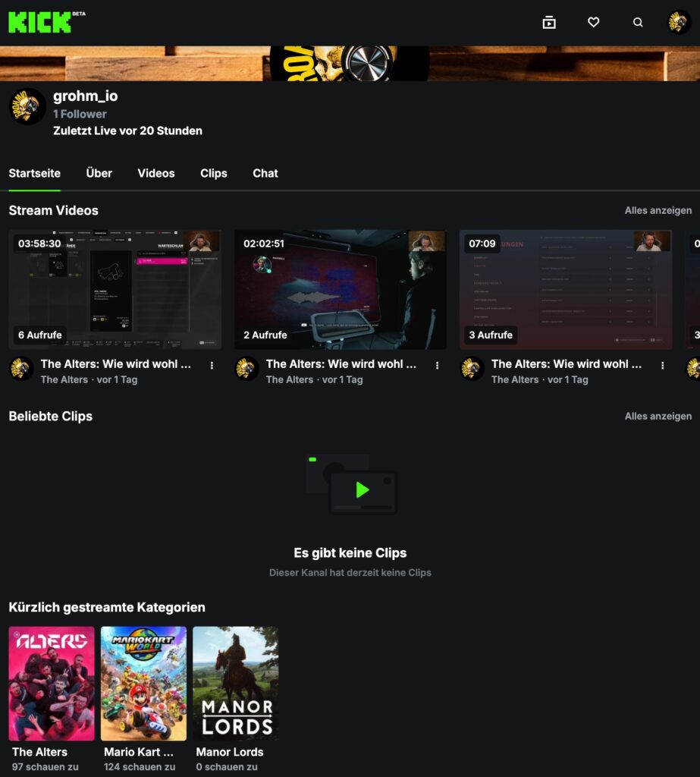
Task: Click the small avatar under the 02:02:51 video
Action: click(x=246, y=369)
